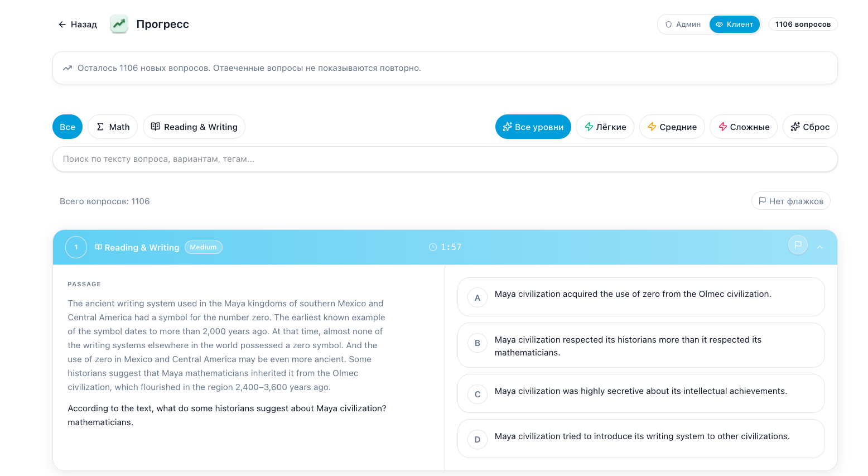The width and height of the screenshot is (868, 476).
Task: Switch to Клиент view mode
Action: click(x=734, y=25)
